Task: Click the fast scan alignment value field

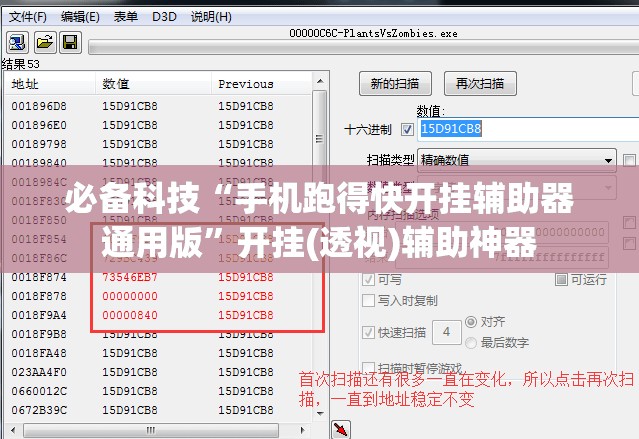Action: 447,332
